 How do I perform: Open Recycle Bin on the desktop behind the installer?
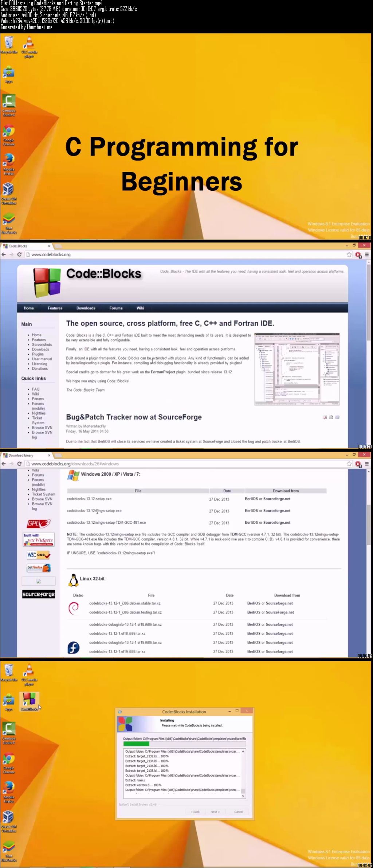click(9, 673)
